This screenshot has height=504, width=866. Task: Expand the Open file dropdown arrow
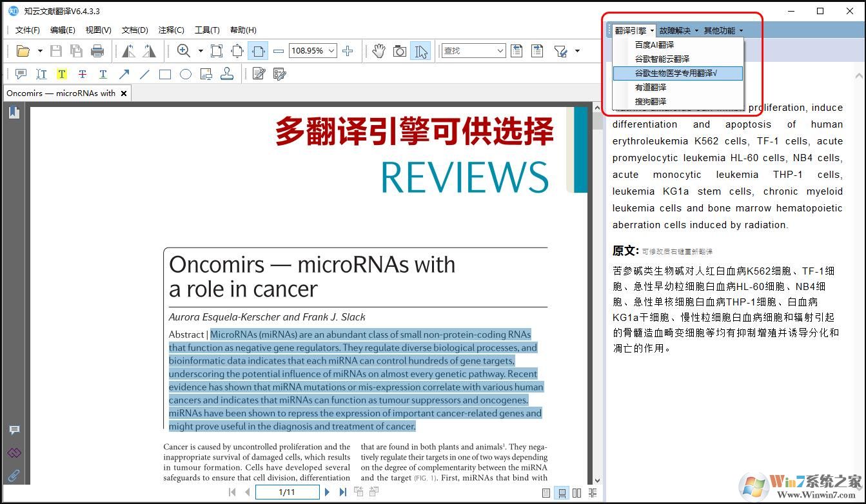pos(40,51)
